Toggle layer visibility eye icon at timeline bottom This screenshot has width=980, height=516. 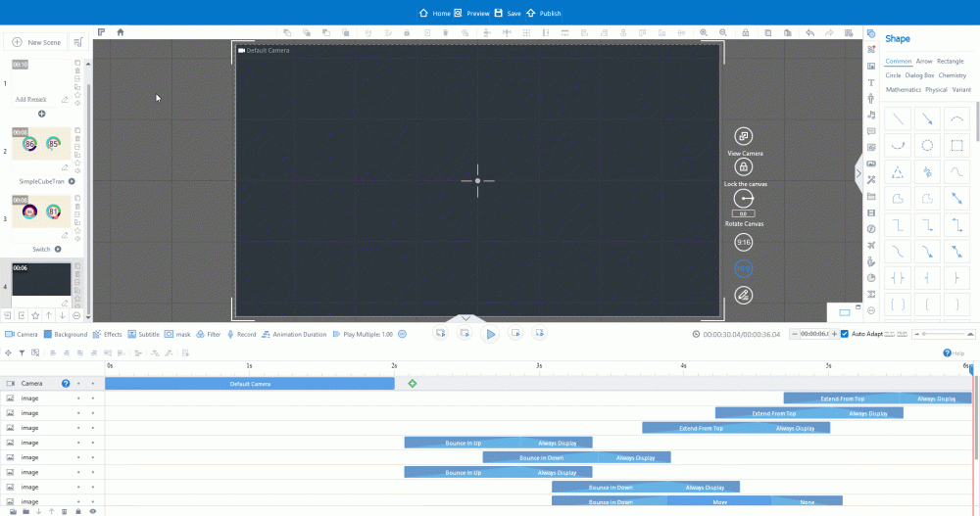tap(93, 511)
